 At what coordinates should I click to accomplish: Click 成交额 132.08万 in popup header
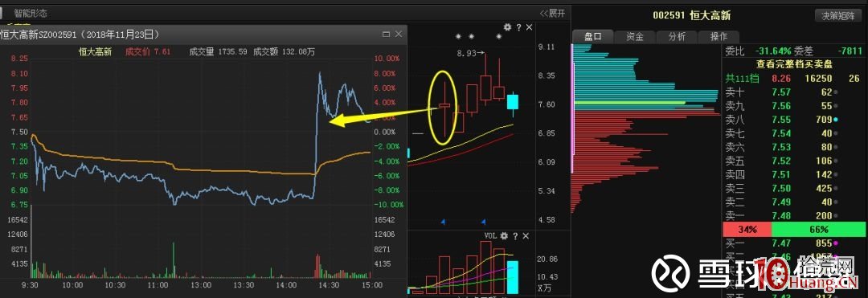[284, 51]
